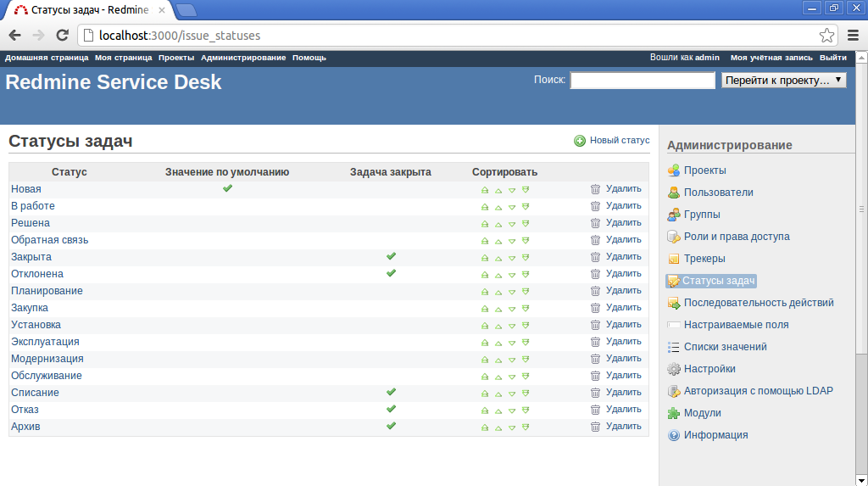Screen dimensions: 868x486
Task: Open 'Списки значений' section
Action: pyautogui.click(x=726, y=347)
